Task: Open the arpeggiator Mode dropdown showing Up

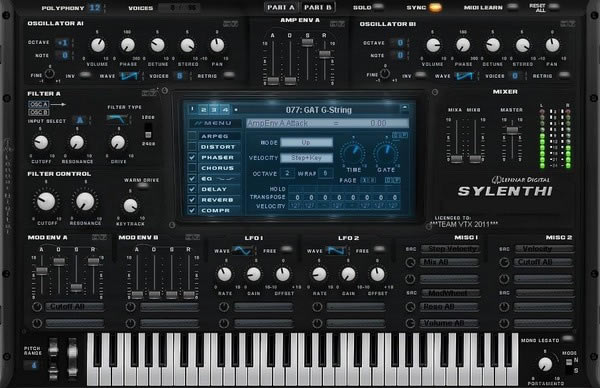Action: 306,142
